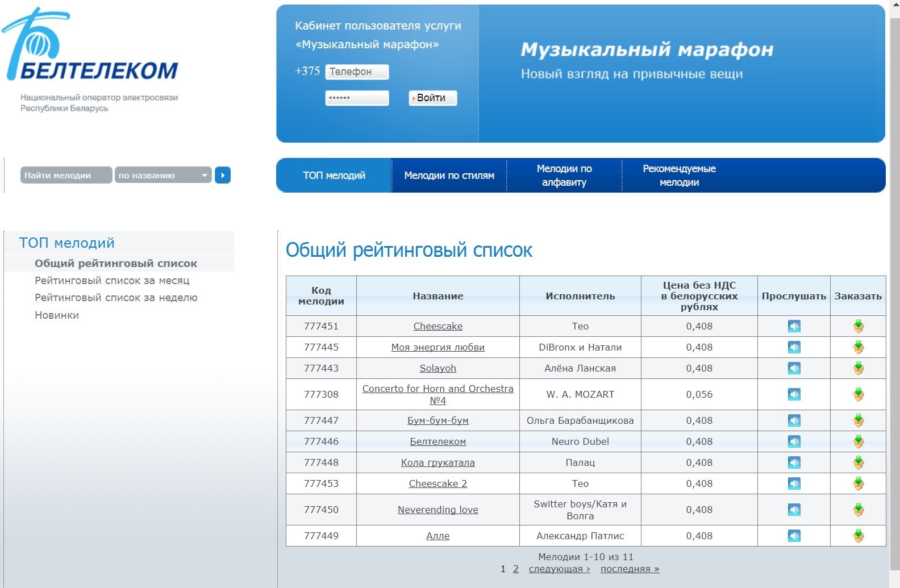Click performer name Алёна Ланская
This screenshot has width=900, height=588.
[x=580, y=368]
